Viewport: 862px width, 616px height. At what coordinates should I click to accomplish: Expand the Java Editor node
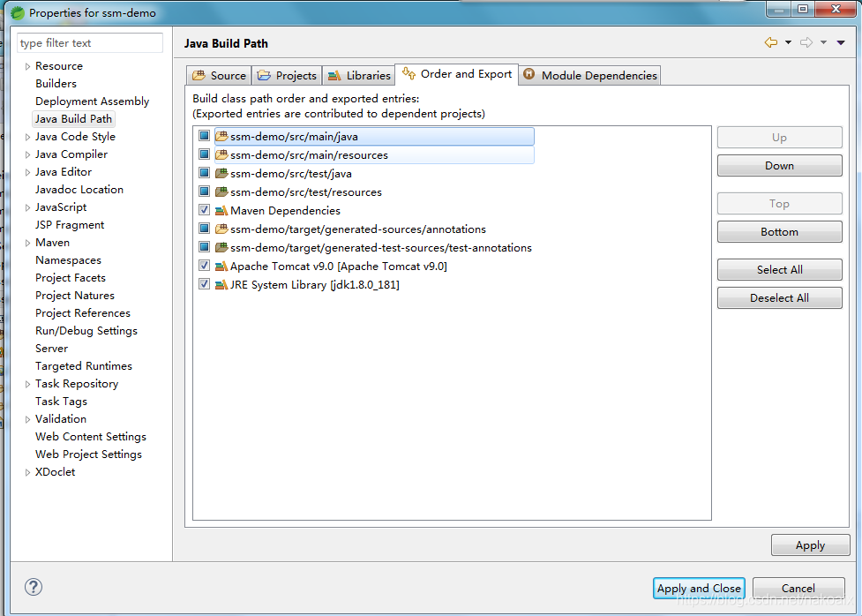27,172
